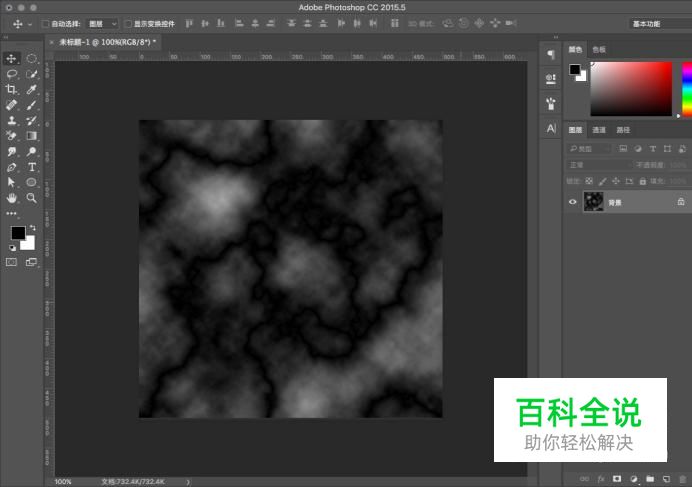The image size is (692, 487).
Task: Reset default foreground and background colors
Action: point(12,248)
